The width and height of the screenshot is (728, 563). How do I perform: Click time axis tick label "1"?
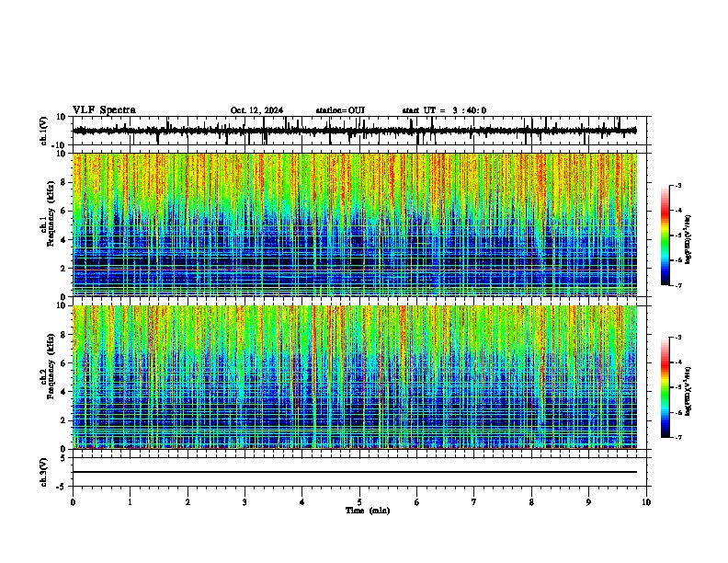[130, 502]
